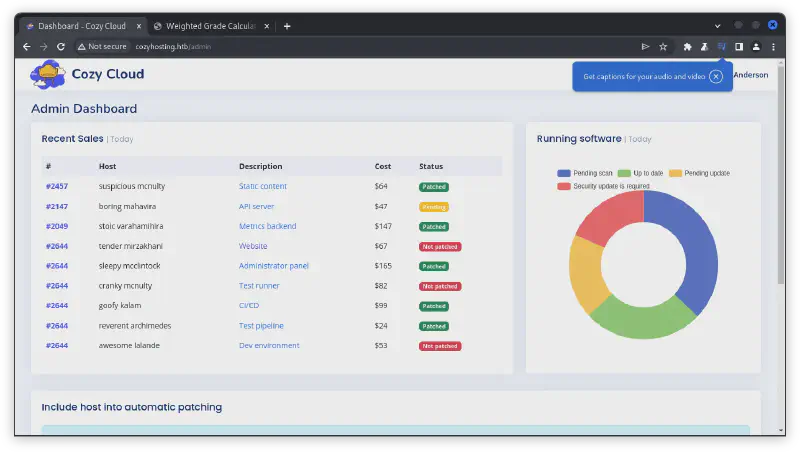The height and width of the screenshot is (452, 800).
Task: Dismiss the captions tooltip with X
Action: click(716, 76)
